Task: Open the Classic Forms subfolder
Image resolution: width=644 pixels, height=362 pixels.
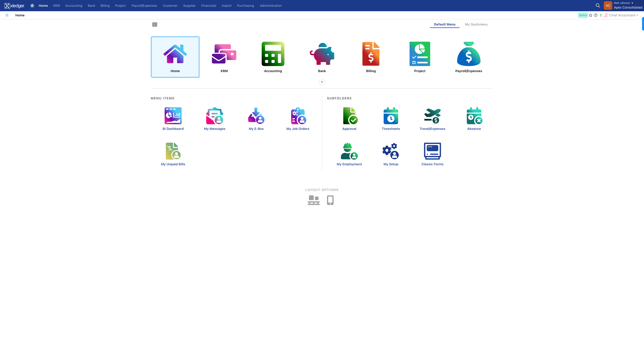Action: coord(432,151)
